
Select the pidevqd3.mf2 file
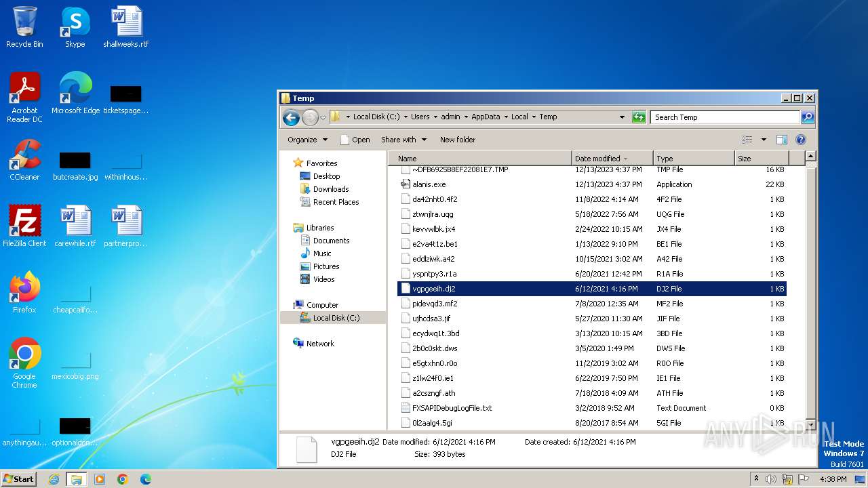(x=592, y=304)
